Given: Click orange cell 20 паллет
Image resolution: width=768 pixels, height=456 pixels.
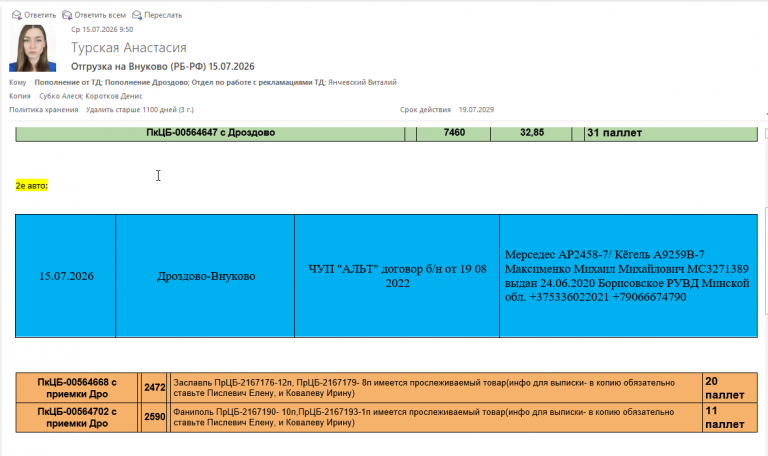Looking at the screenshot, I should pos(730,388).
